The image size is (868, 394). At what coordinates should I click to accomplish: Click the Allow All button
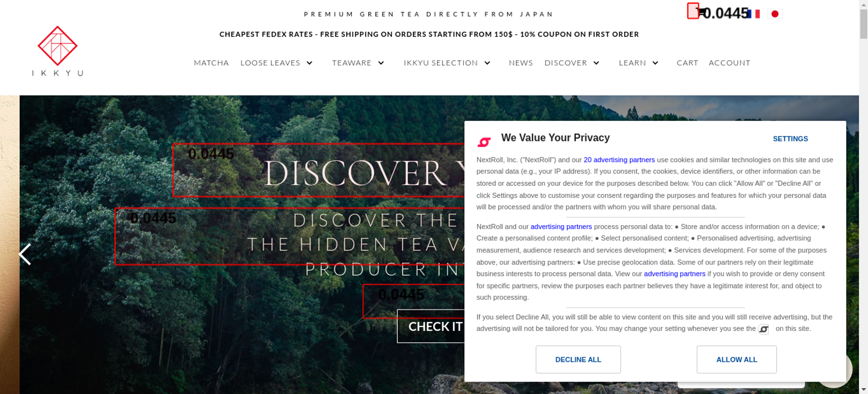pyautogui.click(x=736, y=359)
